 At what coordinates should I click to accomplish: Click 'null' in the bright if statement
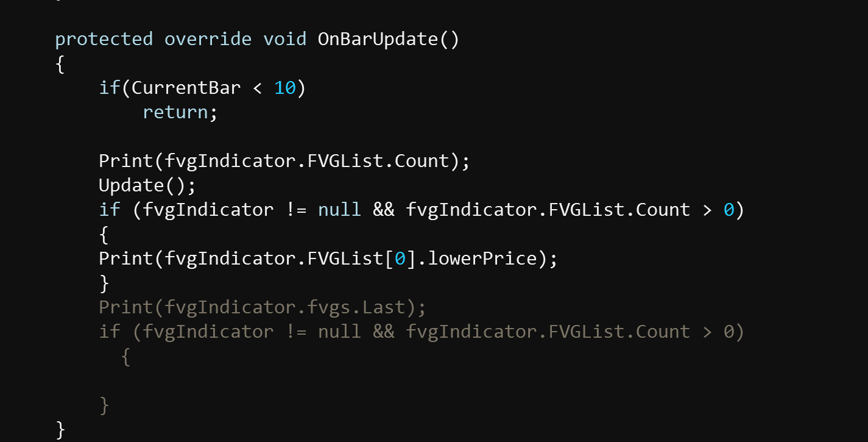coord(339,210)
